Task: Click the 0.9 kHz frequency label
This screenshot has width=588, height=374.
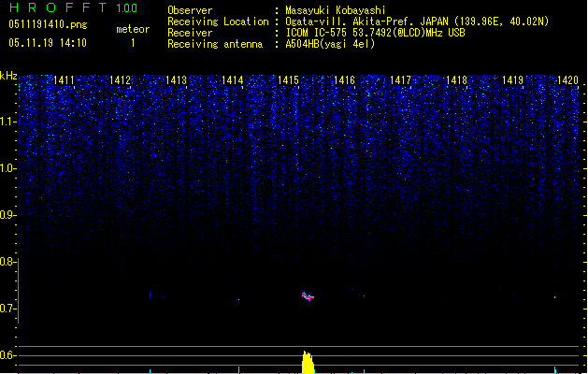Action: (7, 215)
